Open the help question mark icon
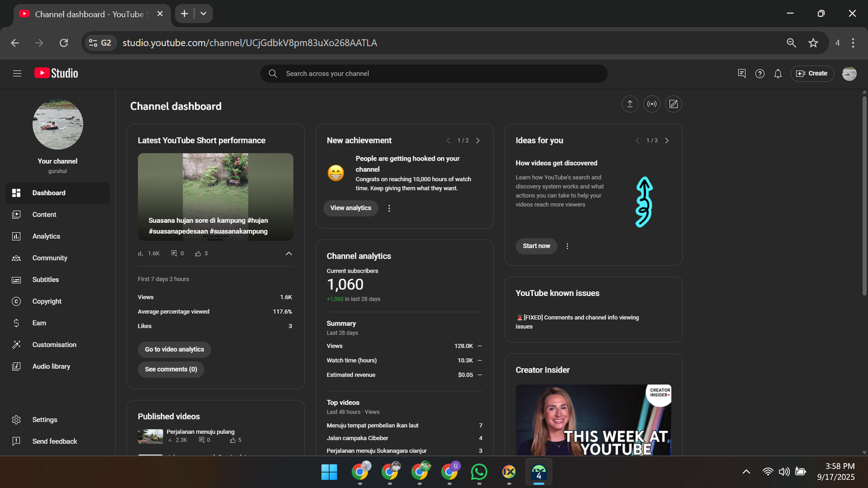The image size is (868, 488). 759,74
